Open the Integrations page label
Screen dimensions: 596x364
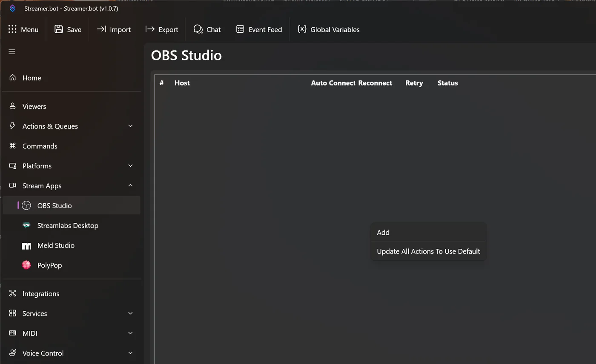[41, 293]
